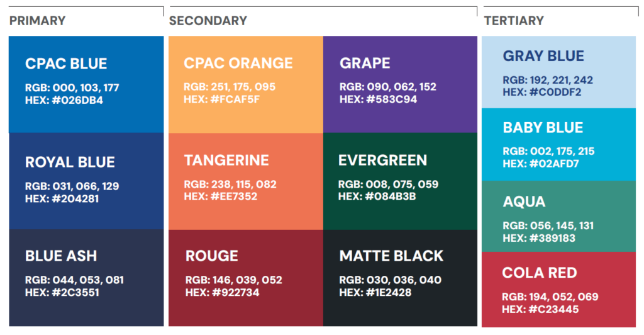Select the Royal Blue swatch
The height and width of the screenshot is (335, 644).
point(86,181)
